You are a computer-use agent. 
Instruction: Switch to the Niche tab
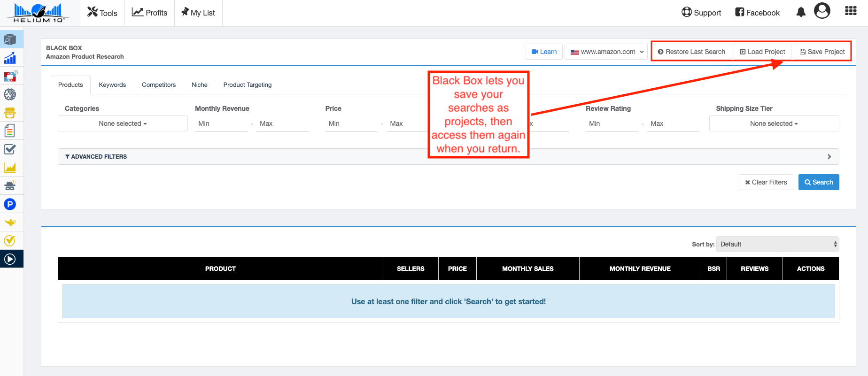[200, 85]
